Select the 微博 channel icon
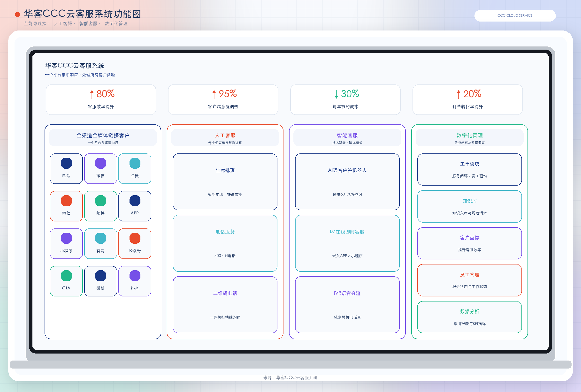Viewport: 581px width, 392px height. [100, 276]
